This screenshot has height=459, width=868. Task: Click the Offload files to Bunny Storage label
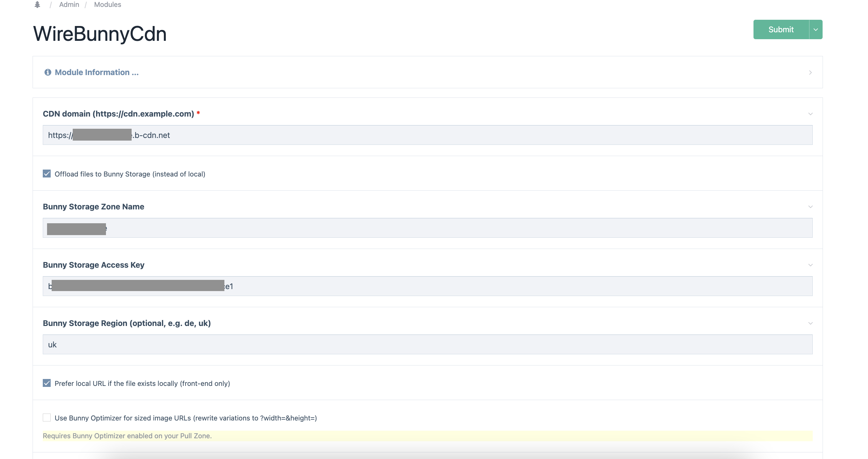tap(130, 174)
